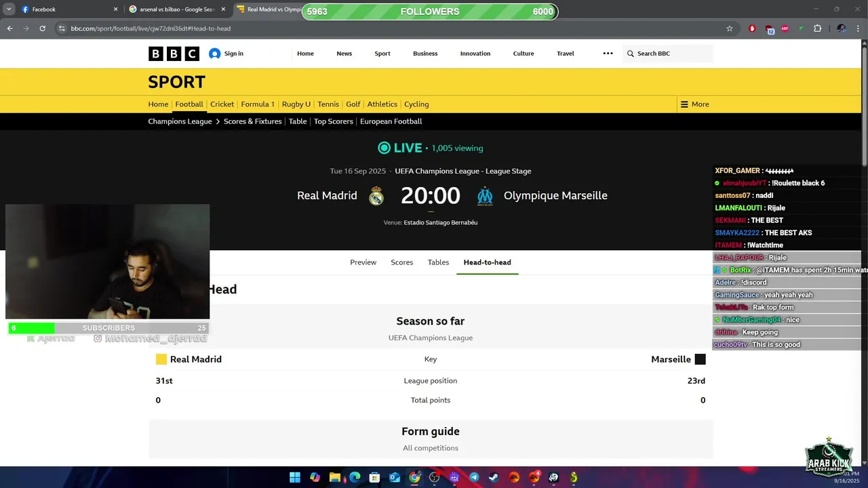Image resolution: width=868 pixels, height=488 pixels.
Task: Open the News section
Action: click(x=344, y=54)
